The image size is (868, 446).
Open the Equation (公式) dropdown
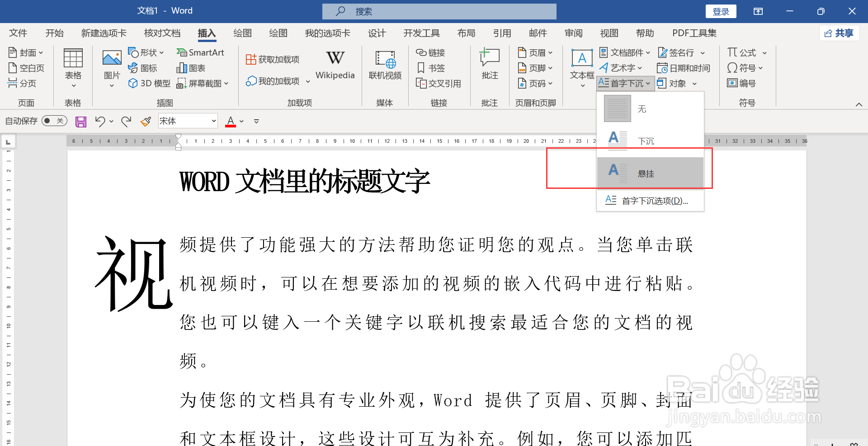747,53
